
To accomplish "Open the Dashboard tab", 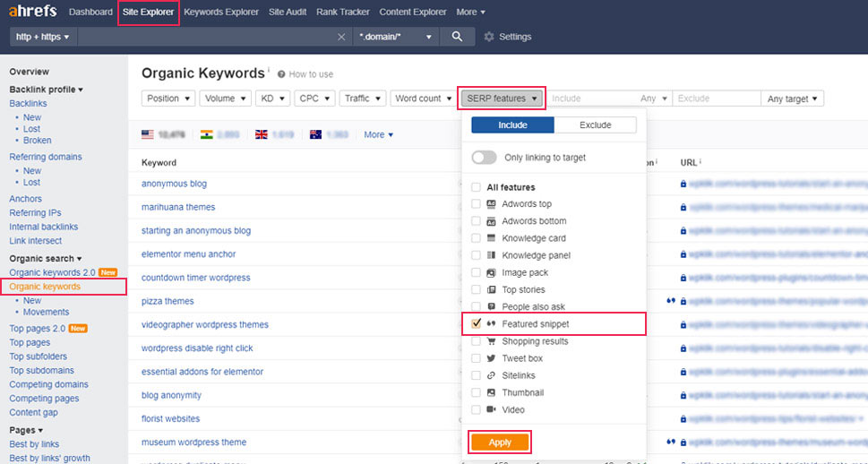I will (x=90, y=12).
